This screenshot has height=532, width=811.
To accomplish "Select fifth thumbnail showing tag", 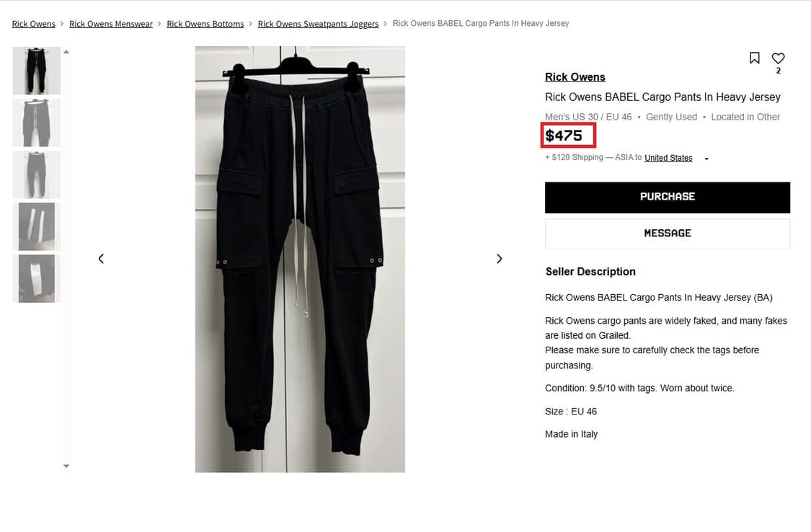I will [36, 279].
